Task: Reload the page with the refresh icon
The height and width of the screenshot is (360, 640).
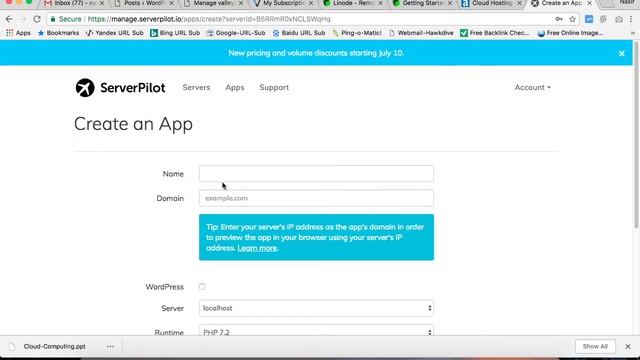Action: point(37,19)
